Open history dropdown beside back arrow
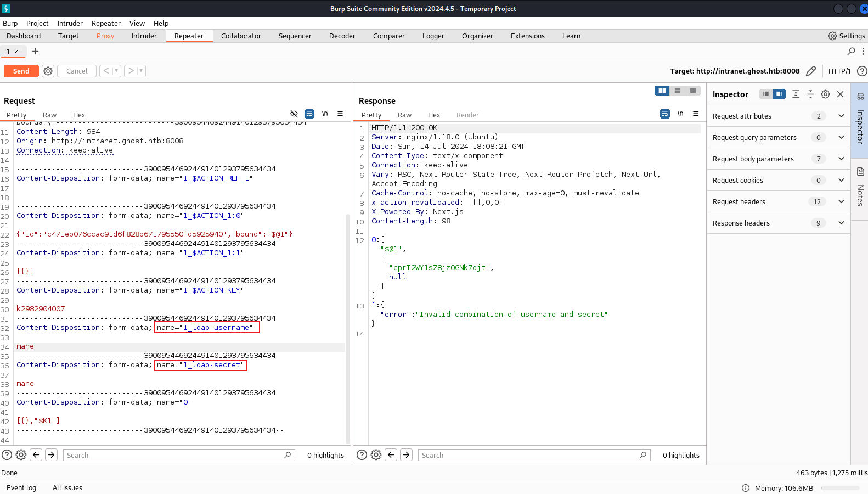Screen dimensions: 868x494 (116, 71)
